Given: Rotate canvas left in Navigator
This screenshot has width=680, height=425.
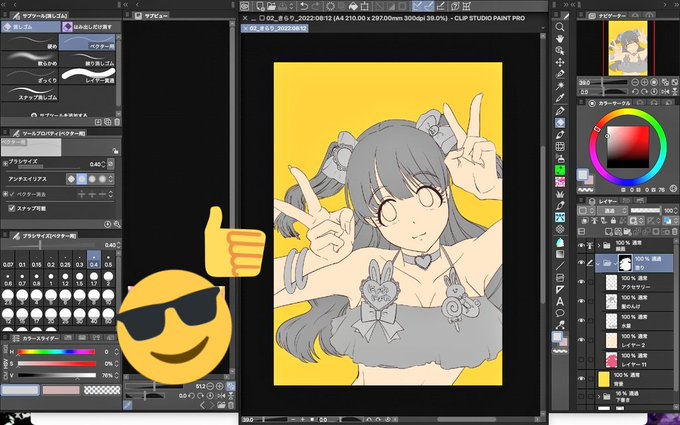Looking at the screenshot, I should click(635, 92).
